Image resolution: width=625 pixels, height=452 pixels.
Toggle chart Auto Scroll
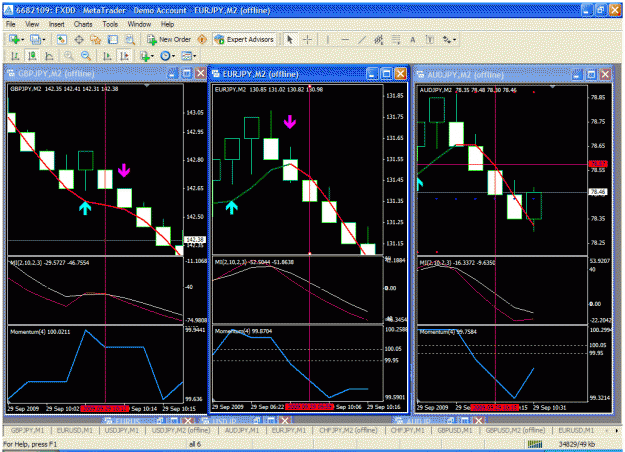point(107,56)
